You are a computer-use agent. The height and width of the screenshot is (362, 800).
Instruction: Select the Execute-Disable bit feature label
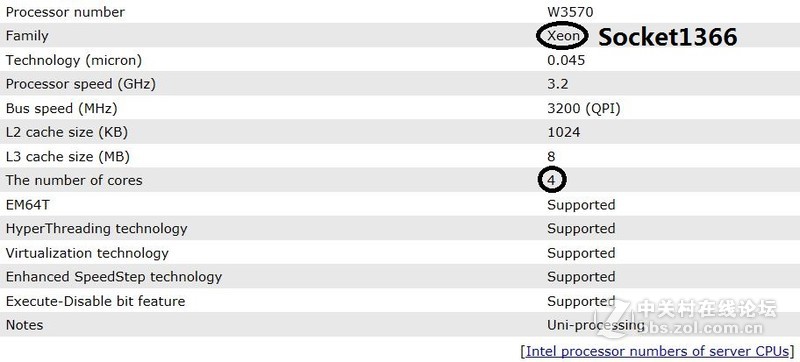(95, 301)
